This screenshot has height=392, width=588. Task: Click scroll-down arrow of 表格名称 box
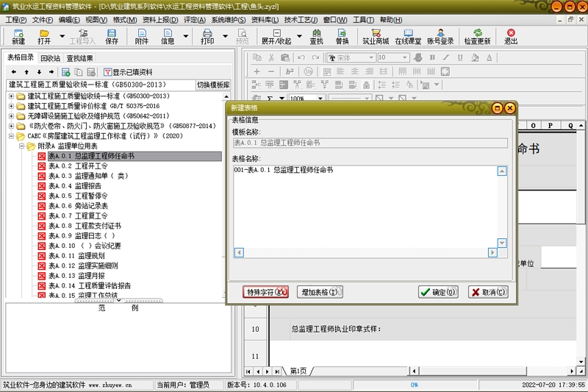(502, 243)
